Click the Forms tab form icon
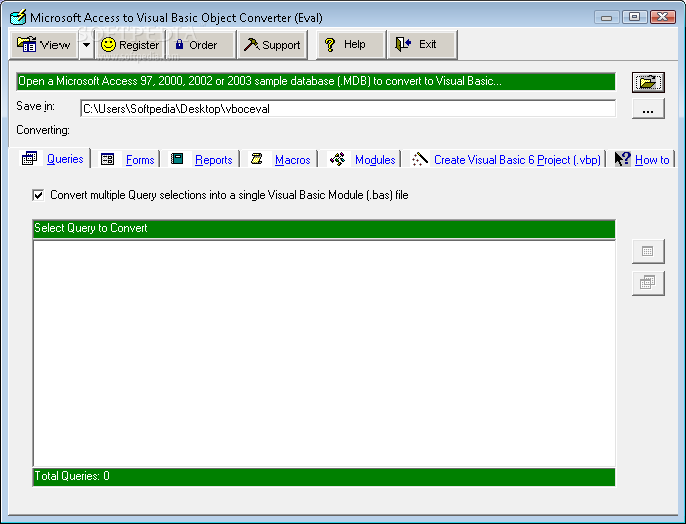Viewport: 686px width, 524px height. coord(107,159)
